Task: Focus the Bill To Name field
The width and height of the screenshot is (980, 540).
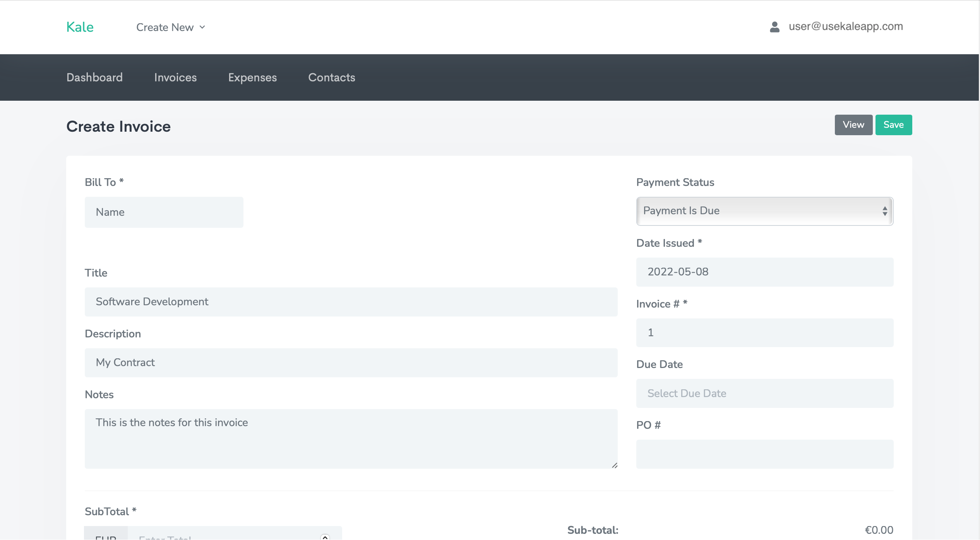Action: (164, 212)
